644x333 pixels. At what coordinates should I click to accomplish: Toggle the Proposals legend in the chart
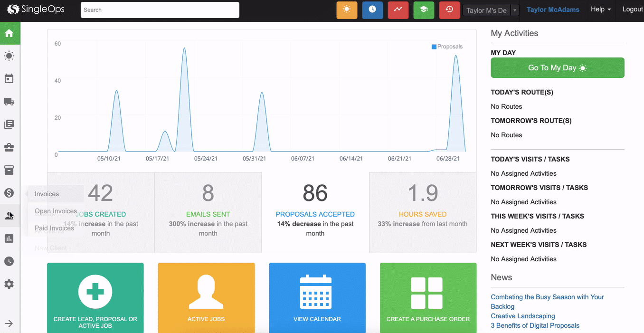[x=446, y=46]
